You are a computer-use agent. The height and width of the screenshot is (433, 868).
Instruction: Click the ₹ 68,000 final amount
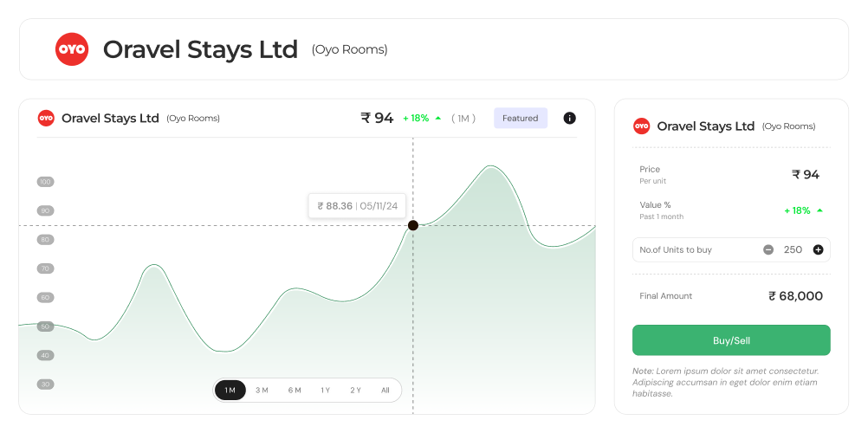pos(795,295)
